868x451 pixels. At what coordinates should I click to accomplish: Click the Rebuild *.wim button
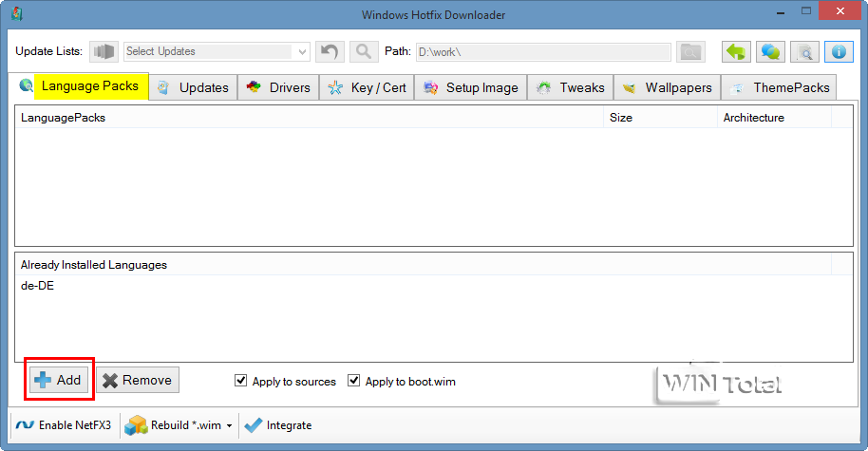point(172,425)
